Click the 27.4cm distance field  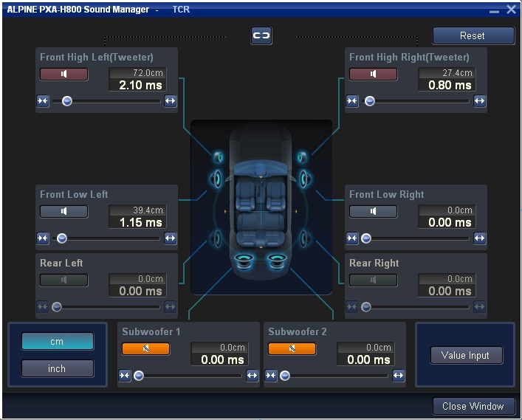pos(447,73)
